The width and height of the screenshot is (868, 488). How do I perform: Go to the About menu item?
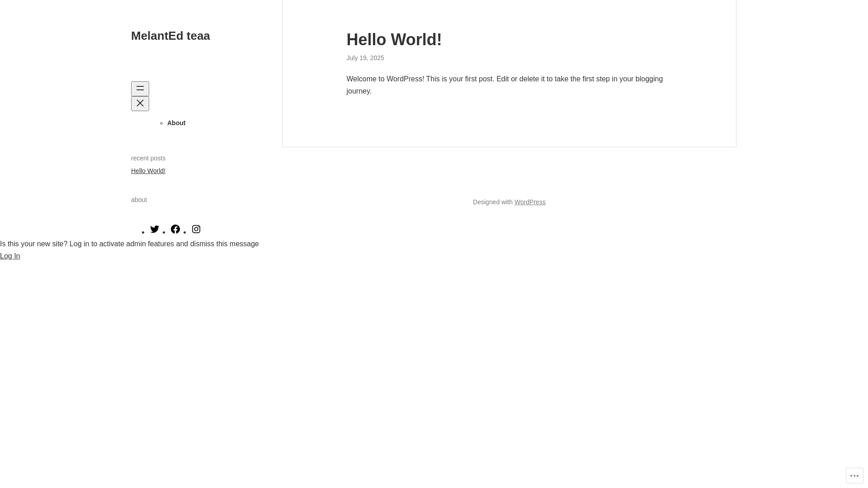(x=176, y=123)
